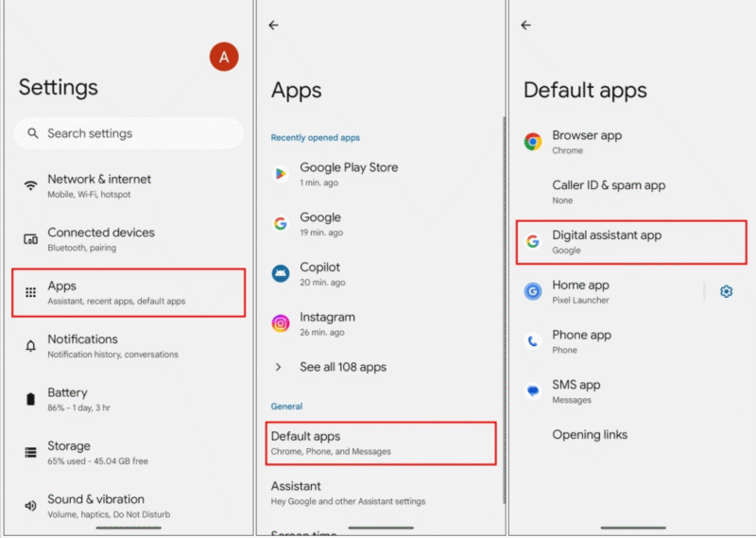Select Caller ID & spam app
756x538 pixels.
632,192
